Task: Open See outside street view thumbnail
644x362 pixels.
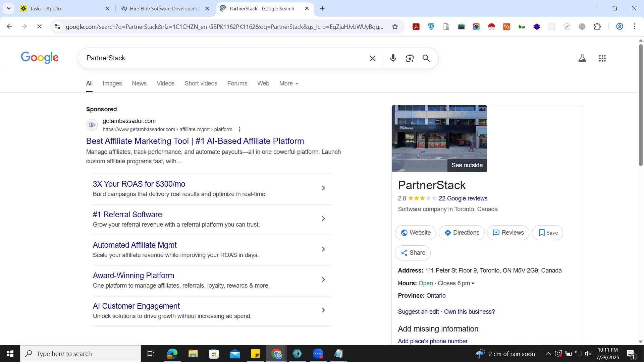Action: [439, 139]
